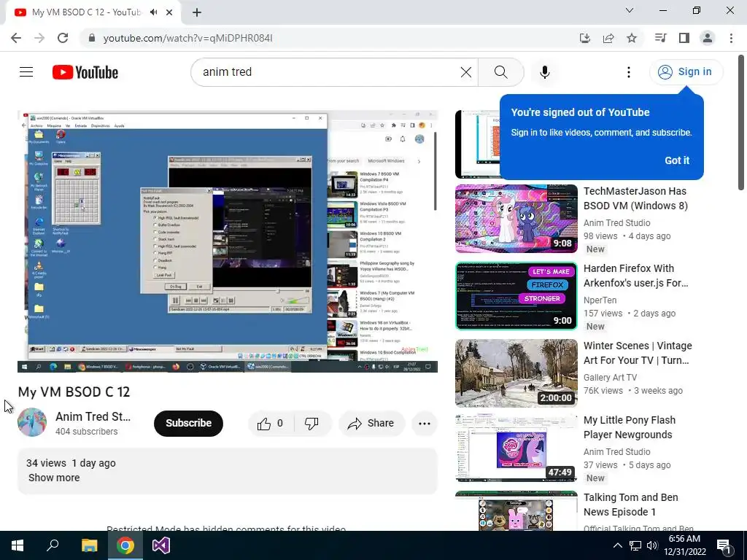Open the YouTube hamburger guide menu
This screenshot has width=747, height=560.
click(26, 72)
